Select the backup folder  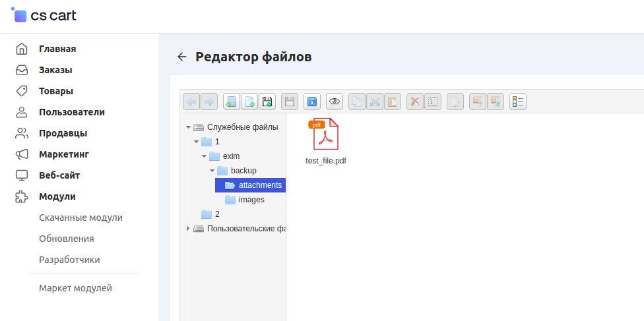click(x=243, y=171)
